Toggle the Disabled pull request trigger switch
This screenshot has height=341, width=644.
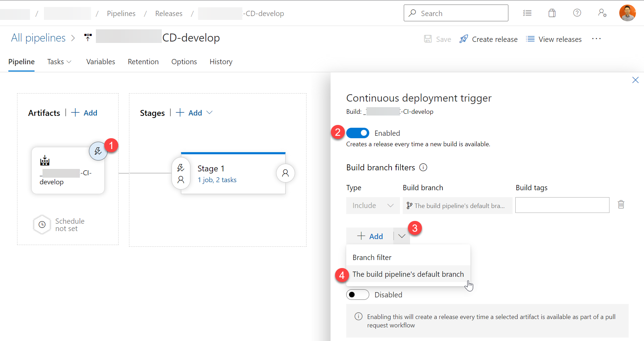(357, 295)
